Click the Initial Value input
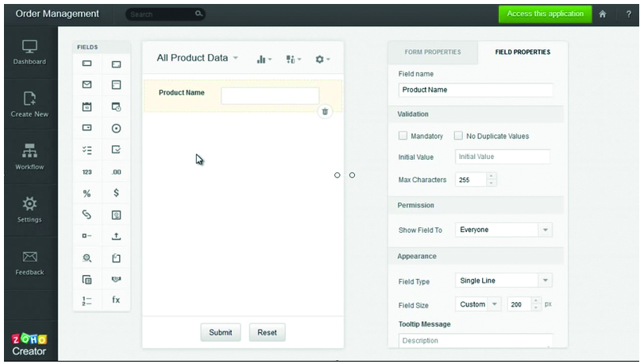 503,157
